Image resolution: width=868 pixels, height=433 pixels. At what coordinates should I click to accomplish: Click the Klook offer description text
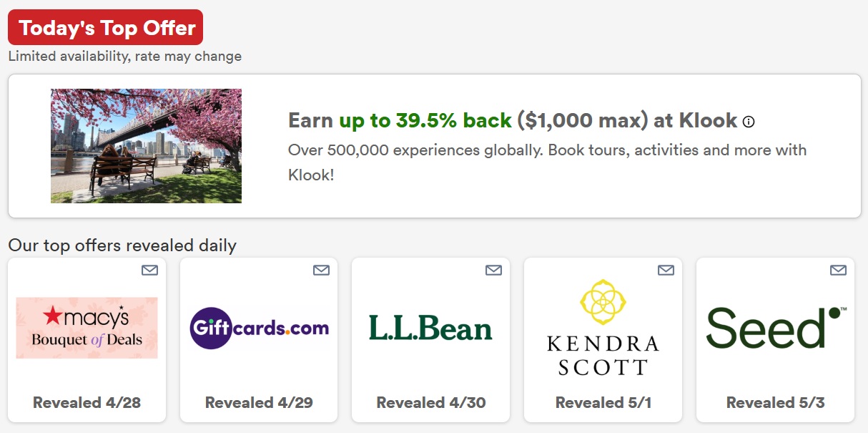[x=547, y=162]
